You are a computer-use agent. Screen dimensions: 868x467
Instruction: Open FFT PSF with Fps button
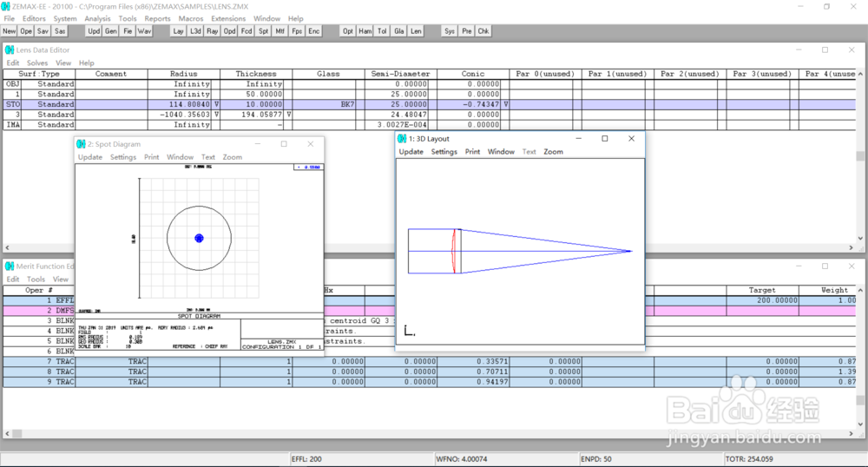(x=297, y=31)
